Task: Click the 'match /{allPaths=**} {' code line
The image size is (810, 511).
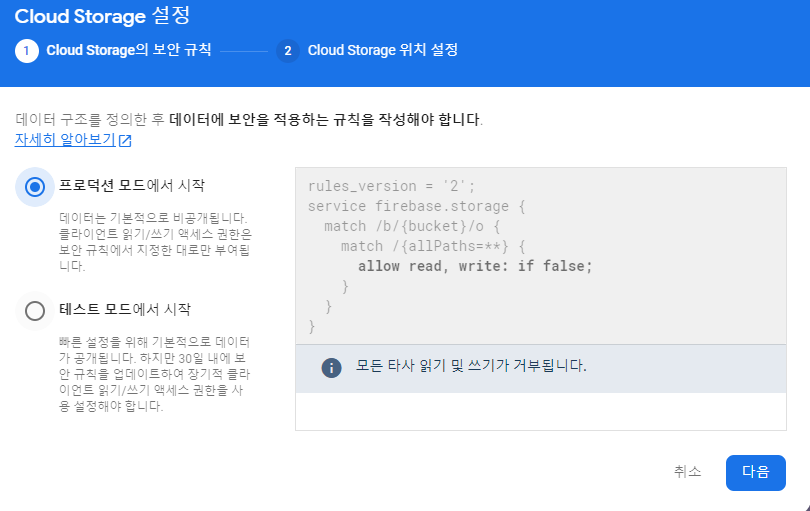Action: 433,246
